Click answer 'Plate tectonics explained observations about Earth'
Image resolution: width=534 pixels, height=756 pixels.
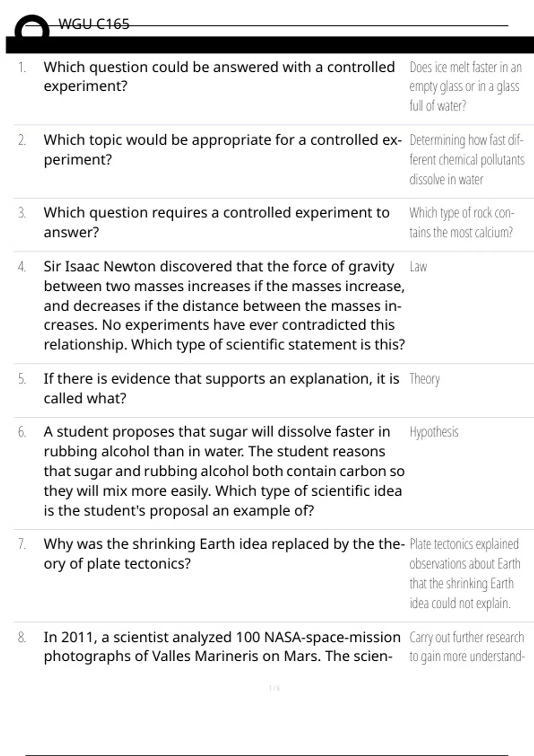(465, 573)
